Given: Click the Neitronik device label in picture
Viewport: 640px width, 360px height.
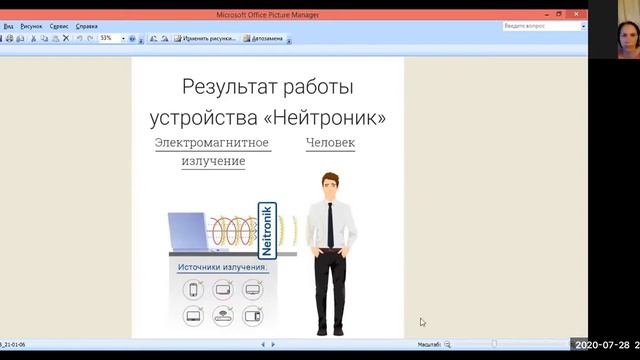Looking at the screenshot, I should pyautogui.click(x=267, y=231).
